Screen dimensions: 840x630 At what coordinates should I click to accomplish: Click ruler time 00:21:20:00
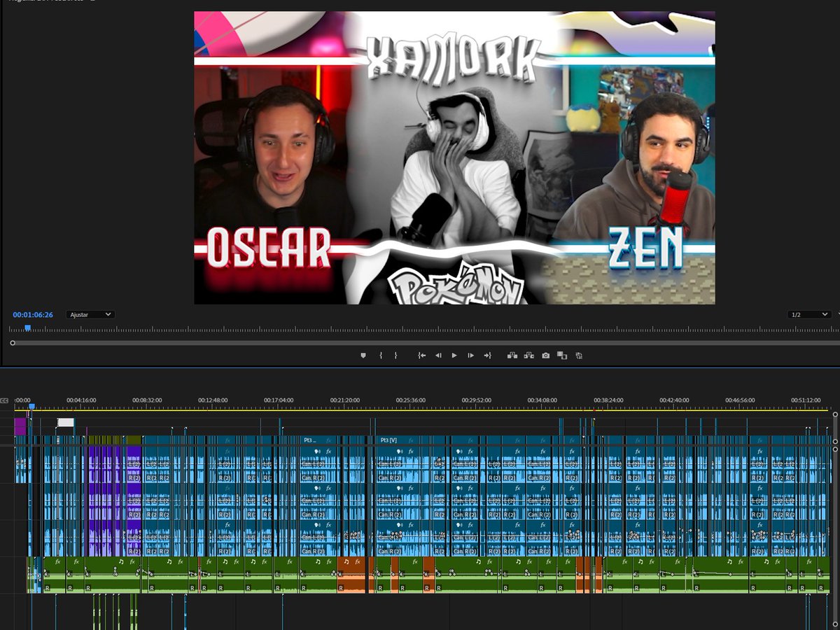click(345, 400)
